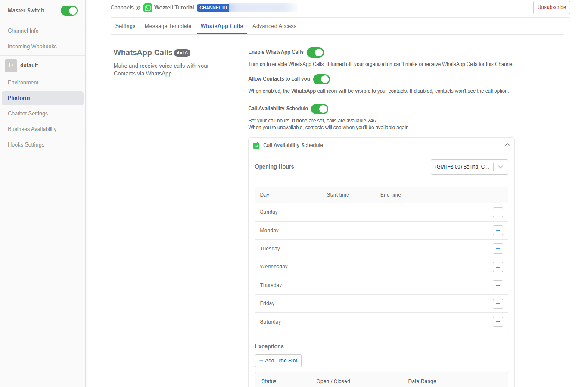Add opening hours for Tuesday
Viewport: 588px width, 387px height.
tap(498, 249)
